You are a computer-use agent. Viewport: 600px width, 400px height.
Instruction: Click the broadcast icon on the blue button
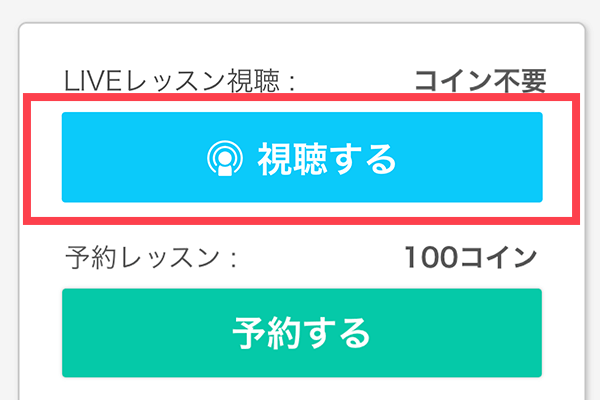tap(225, 158)
